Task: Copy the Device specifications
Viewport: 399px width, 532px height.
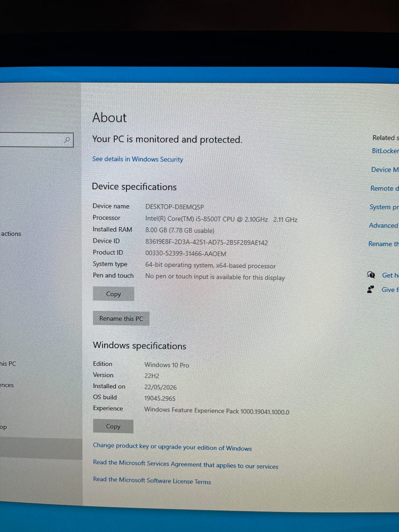Action: click(x=113, y=294)
